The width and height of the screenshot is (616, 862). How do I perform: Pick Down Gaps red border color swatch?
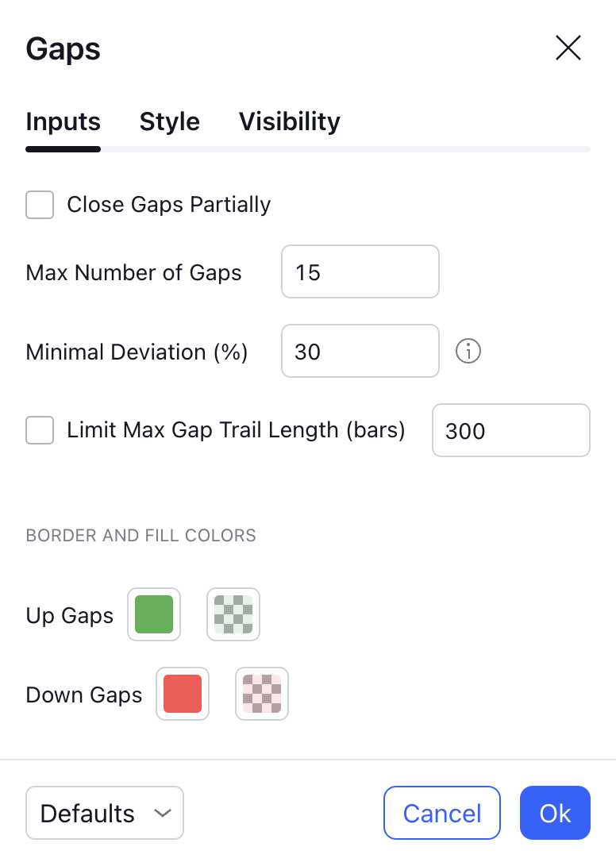pos(183,694)
